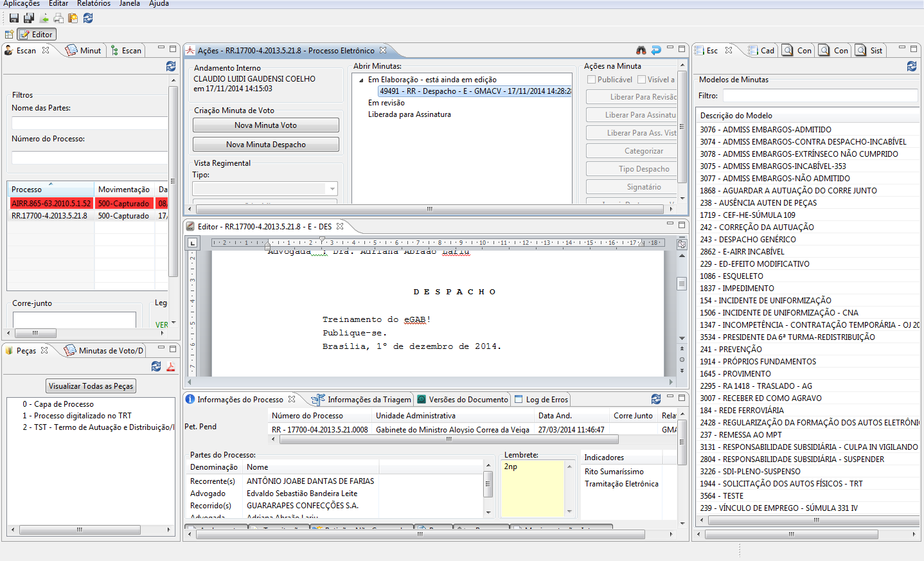This screenshot has height=561, width=924.
Task: Click the Save All icon in toolbar
Action: coord(29,19)
